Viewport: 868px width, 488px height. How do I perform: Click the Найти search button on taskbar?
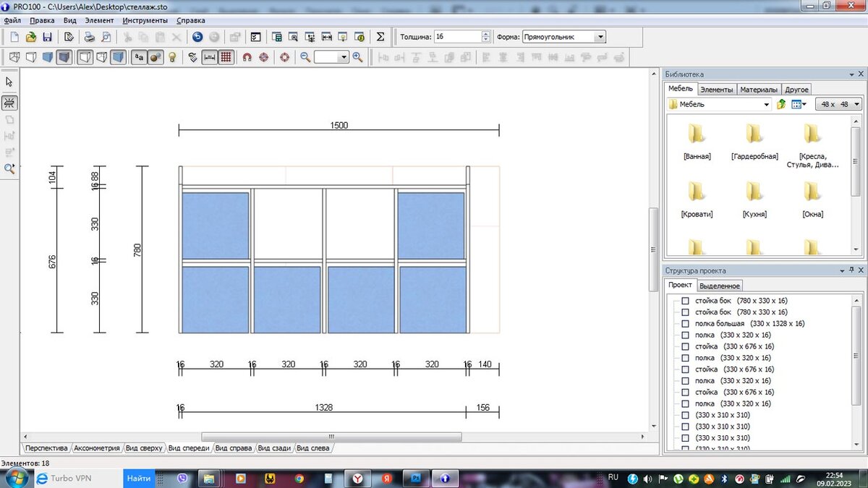138,478
